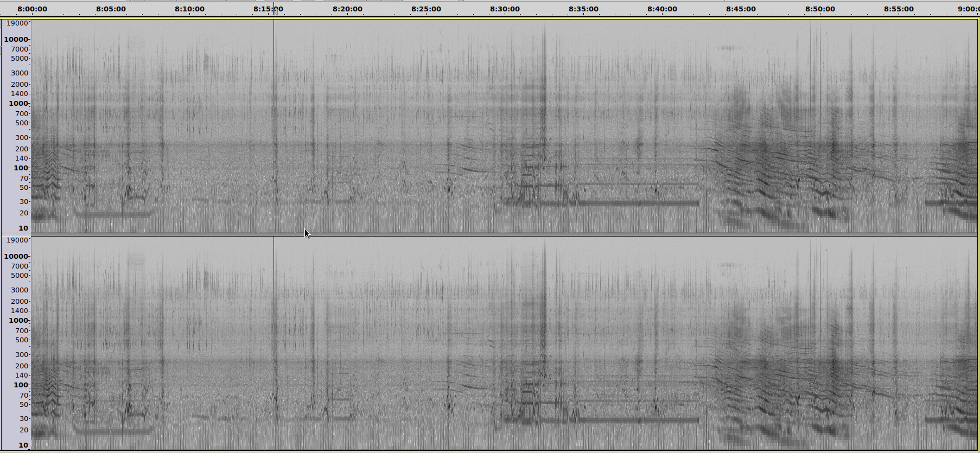Click the 8:35:00 mark on the timeline

583,9
